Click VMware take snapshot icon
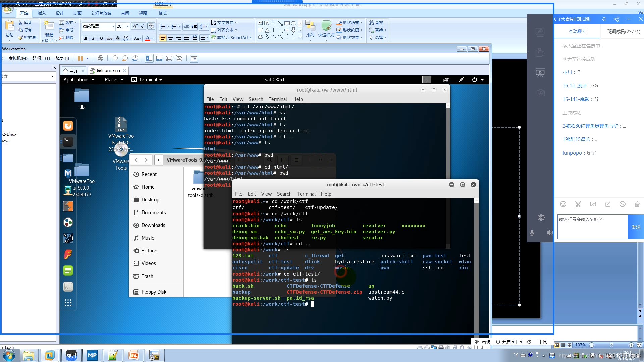 click(115, 58)
